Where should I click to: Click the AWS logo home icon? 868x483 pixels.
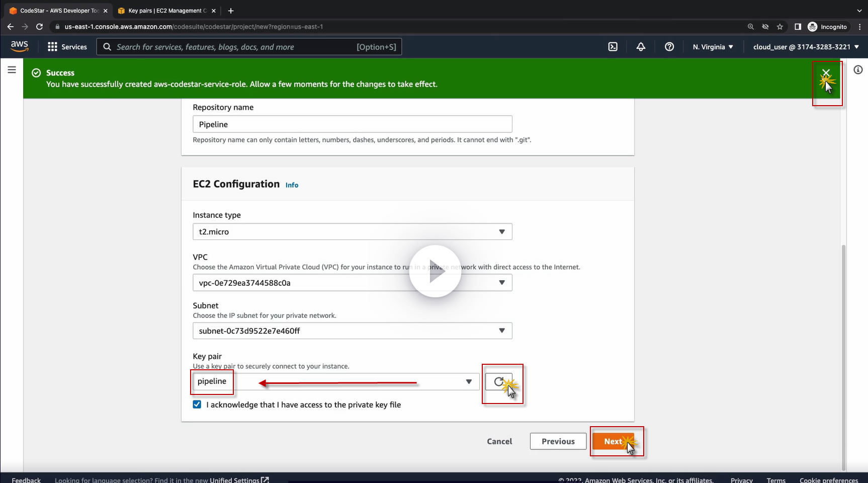point(20,46)
